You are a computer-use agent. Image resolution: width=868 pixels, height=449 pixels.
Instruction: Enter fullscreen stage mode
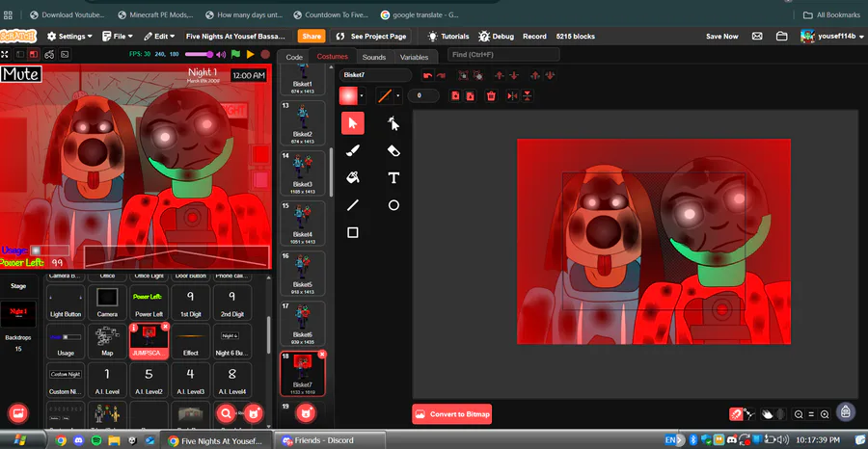click(5, 54)
